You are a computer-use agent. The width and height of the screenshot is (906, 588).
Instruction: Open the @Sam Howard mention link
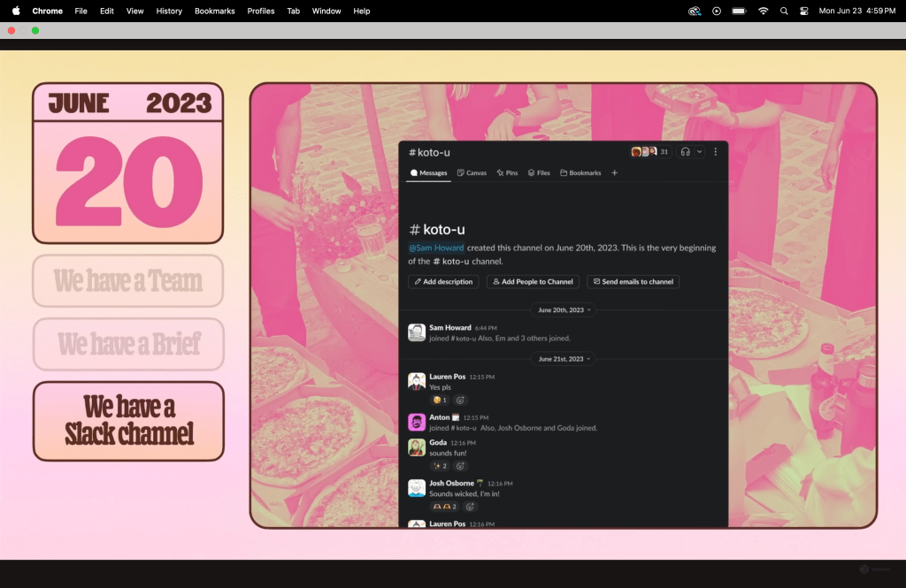click(x=435, y=248)
